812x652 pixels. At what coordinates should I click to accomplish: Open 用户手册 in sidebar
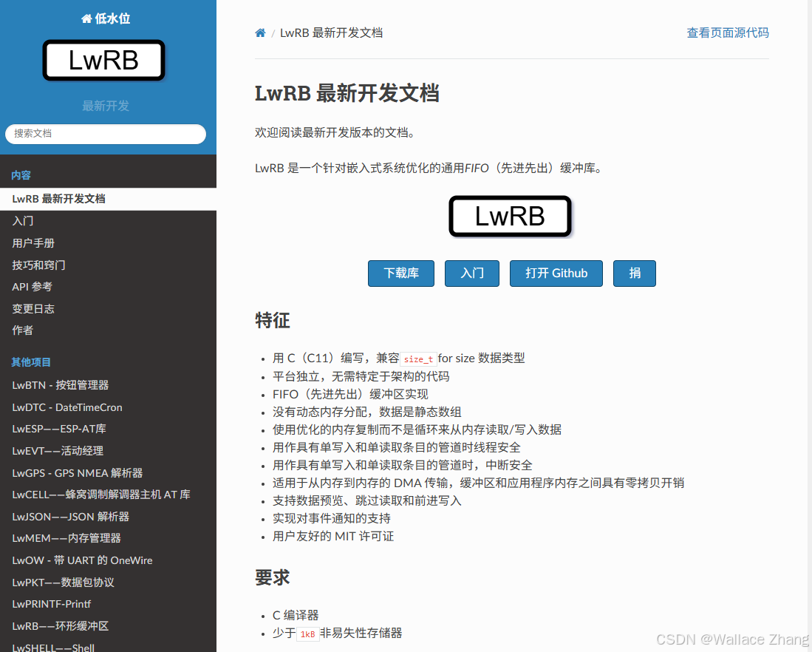coord(108,243)
